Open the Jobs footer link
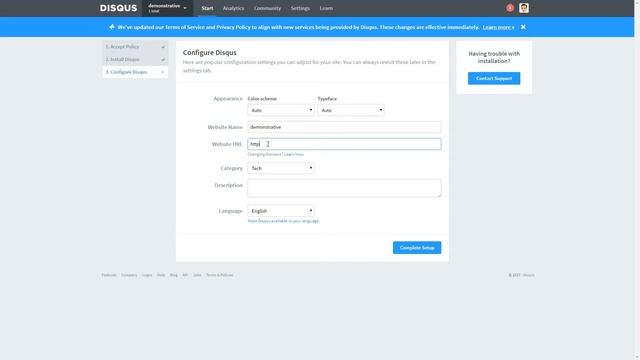The image size is (640, 360). (x=197, y=275)
